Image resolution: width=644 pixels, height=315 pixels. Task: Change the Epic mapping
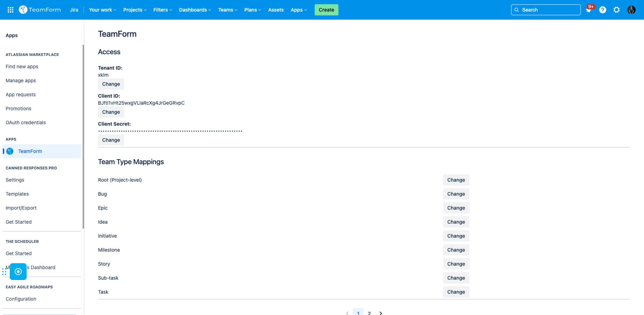[x=456, y=208]
